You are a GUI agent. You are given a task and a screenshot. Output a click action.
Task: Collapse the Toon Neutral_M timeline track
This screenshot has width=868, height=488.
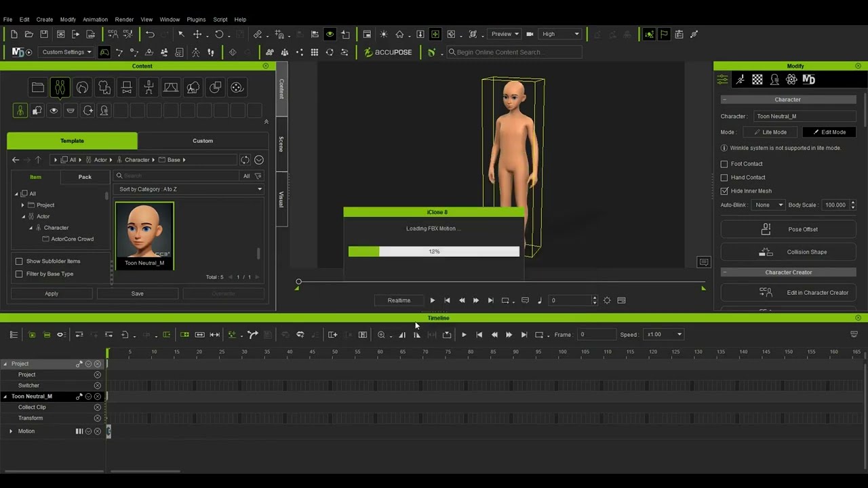5,396
